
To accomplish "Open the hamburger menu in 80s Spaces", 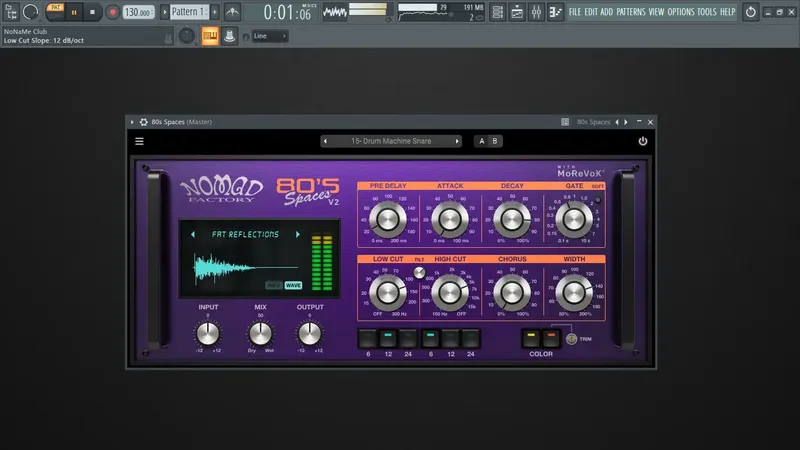I will (139, 141).
